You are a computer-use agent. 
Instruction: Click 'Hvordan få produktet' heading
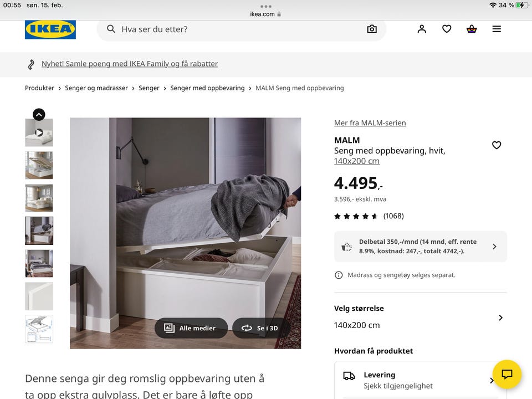coord(374,351)
